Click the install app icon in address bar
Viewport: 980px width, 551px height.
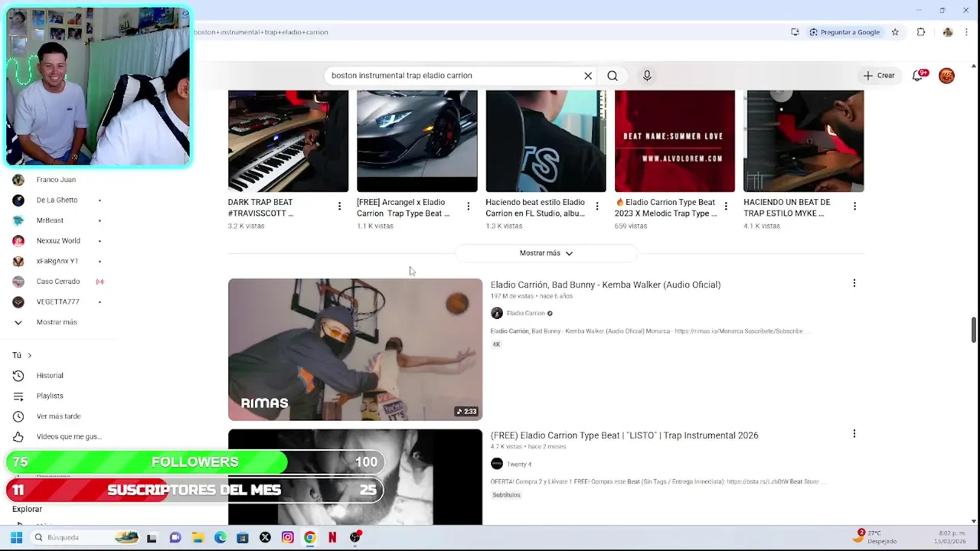[795, 32]
